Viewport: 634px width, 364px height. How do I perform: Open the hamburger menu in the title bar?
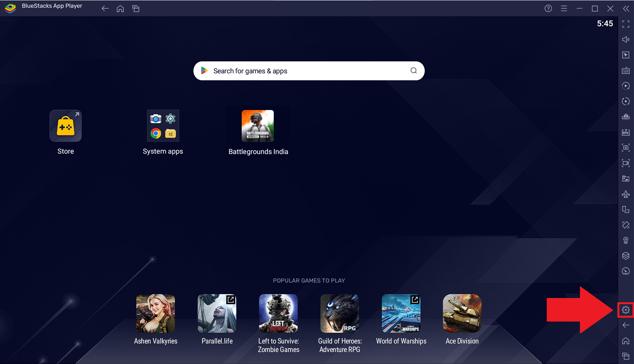[564, 8]
